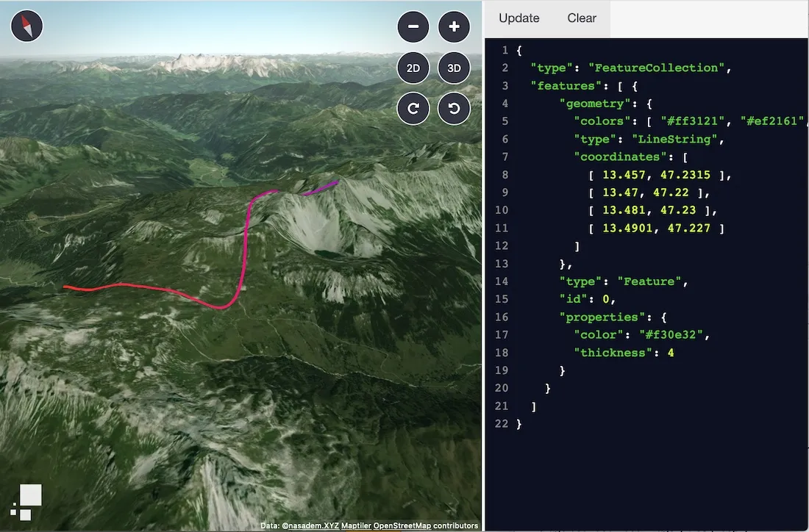This screenshot has width=809, height=532.
Task: Select the zoom in plus icon
Action: click(454, 26)
